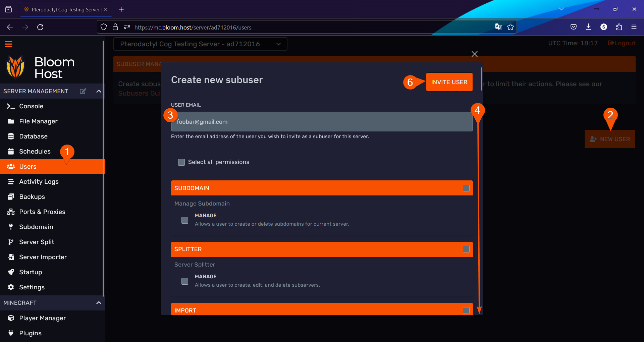The image size is (644, 342).
Task: Enable Server Splitter MANAGE permission
Action: coord(185,281)
